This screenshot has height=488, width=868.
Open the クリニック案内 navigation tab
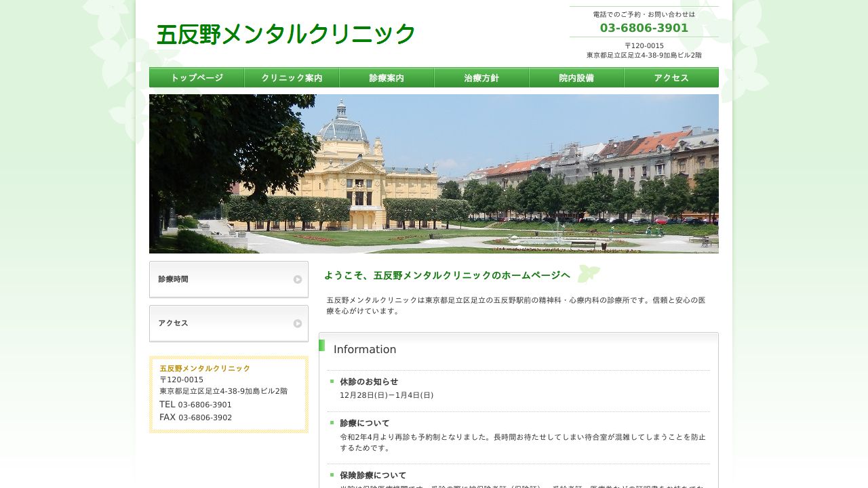point(292,78)
